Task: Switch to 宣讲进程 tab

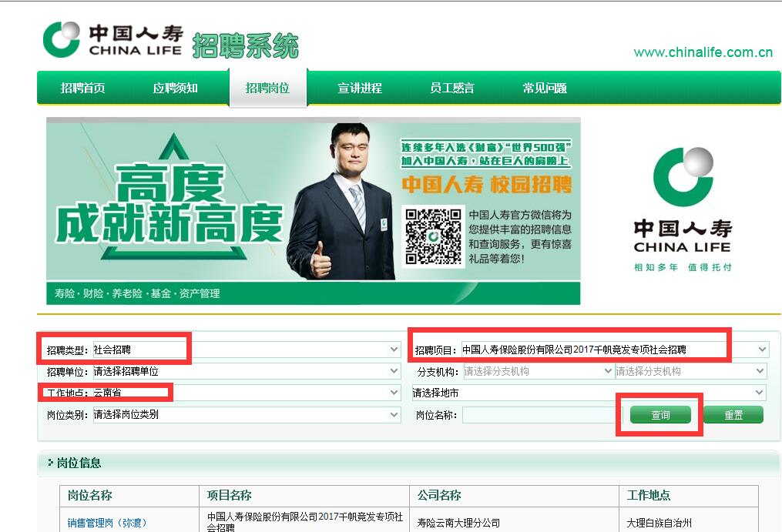Action: click(x=360, y=88)
